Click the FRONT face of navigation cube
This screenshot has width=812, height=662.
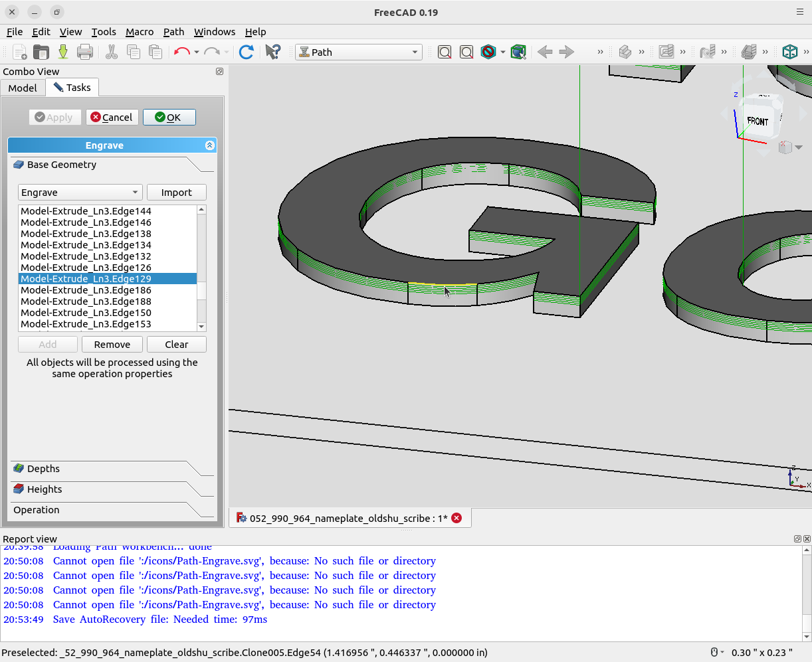point(758,122)
